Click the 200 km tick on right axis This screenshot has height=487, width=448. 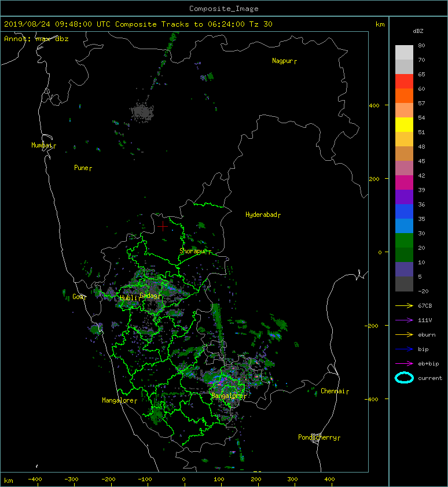coord(374,179)
